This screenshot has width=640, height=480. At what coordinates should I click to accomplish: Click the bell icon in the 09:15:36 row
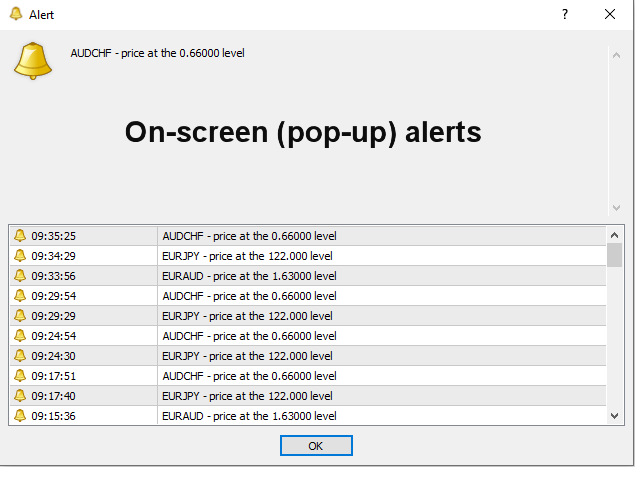click(20, 416)
